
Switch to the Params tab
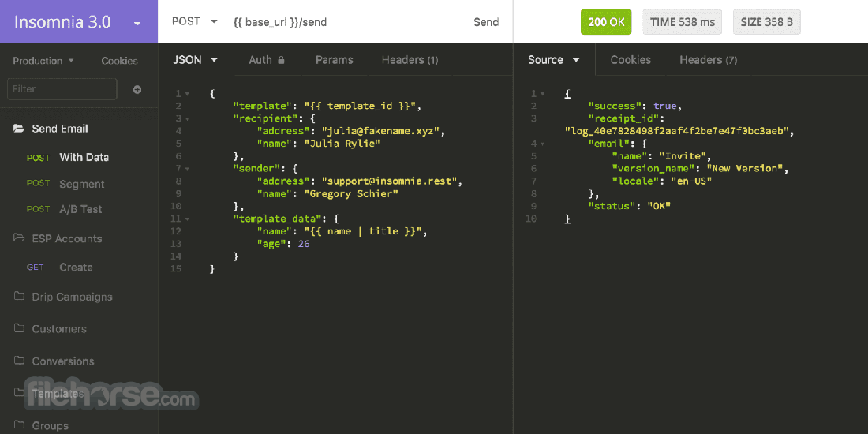[x=334, y=60]
